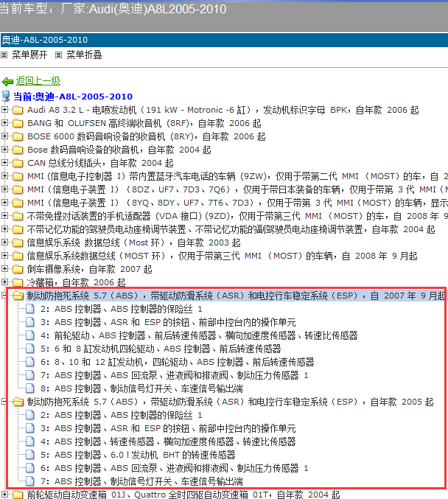Select highlighted 制动防抱死系统 5.7 自 2007 年 9 月起
This screenshot has width=448, height=499.
[x=235, y=296]
